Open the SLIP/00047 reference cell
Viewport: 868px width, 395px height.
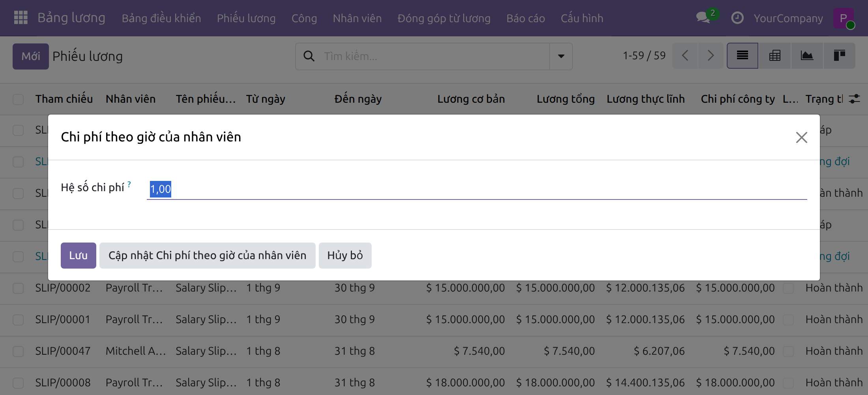click(x=63, y=351)
